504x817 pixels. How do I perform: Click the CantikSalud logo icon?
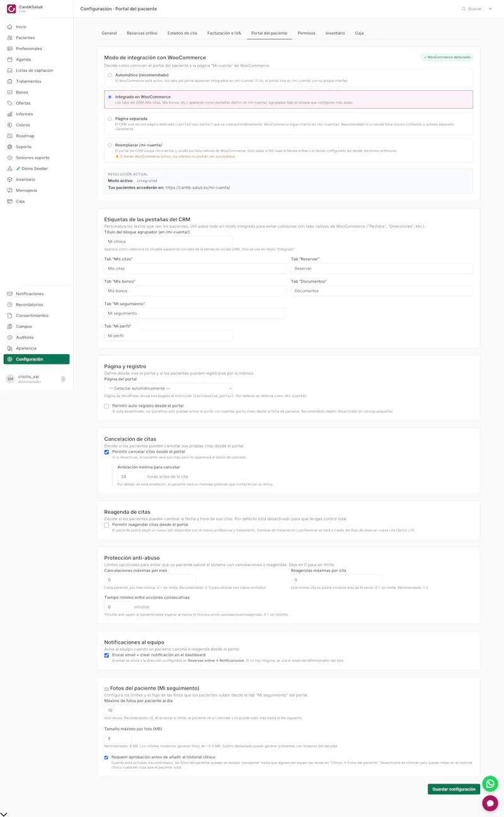[11, 9]
